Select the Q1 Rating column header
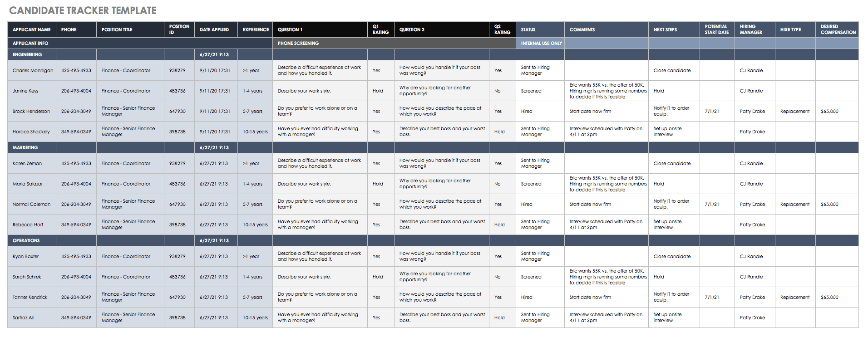Screen dimensions: 868x337 pyautogui.click(x=380, y=29)
